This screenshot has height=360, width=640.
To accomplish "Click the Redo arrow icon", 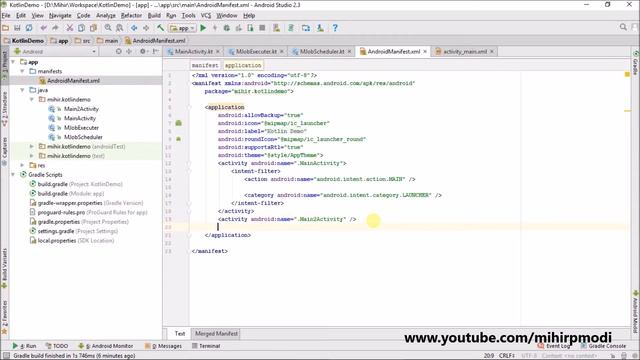I will [55, 28].
